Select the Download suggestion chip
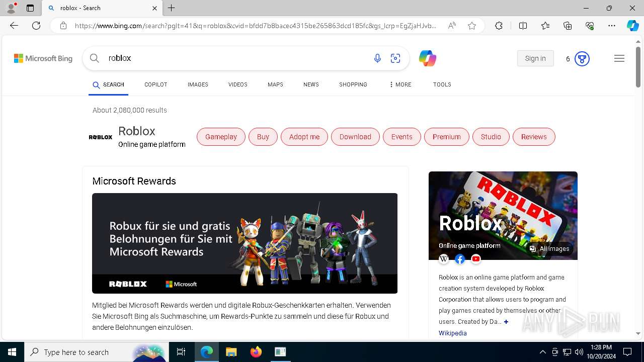 (x=355, y=137)
